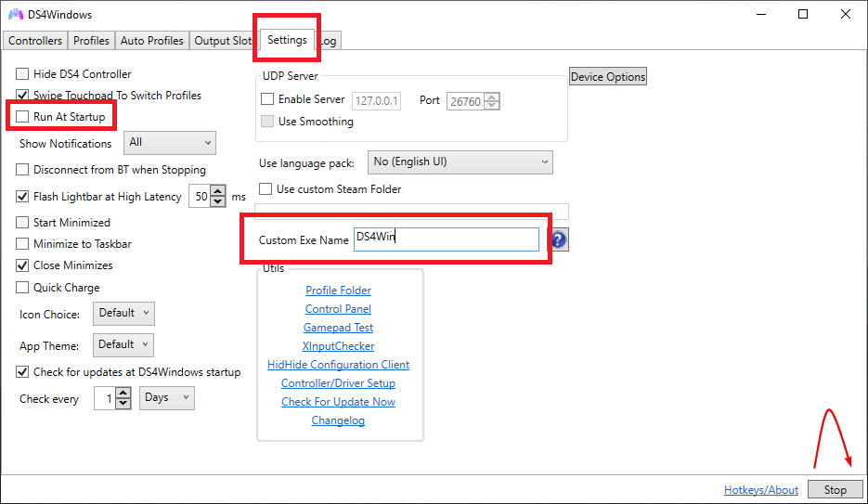This screenshot has width=868, height=504.
Task: Open Show Notifications dropdown set to All
Action: click(169, 143)
